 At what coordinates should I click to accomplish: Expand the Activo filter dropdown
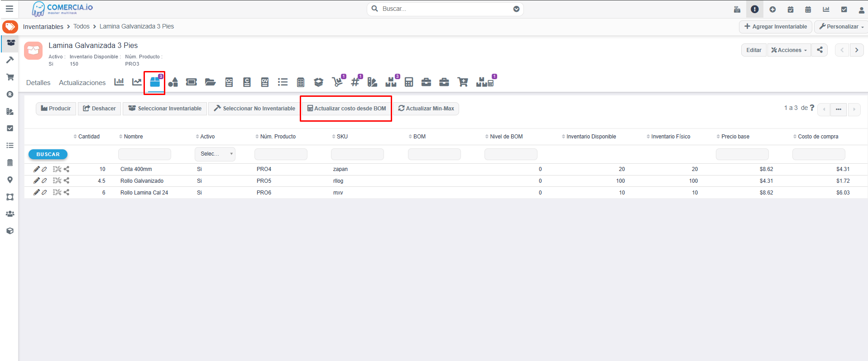(x=215, y=154)
